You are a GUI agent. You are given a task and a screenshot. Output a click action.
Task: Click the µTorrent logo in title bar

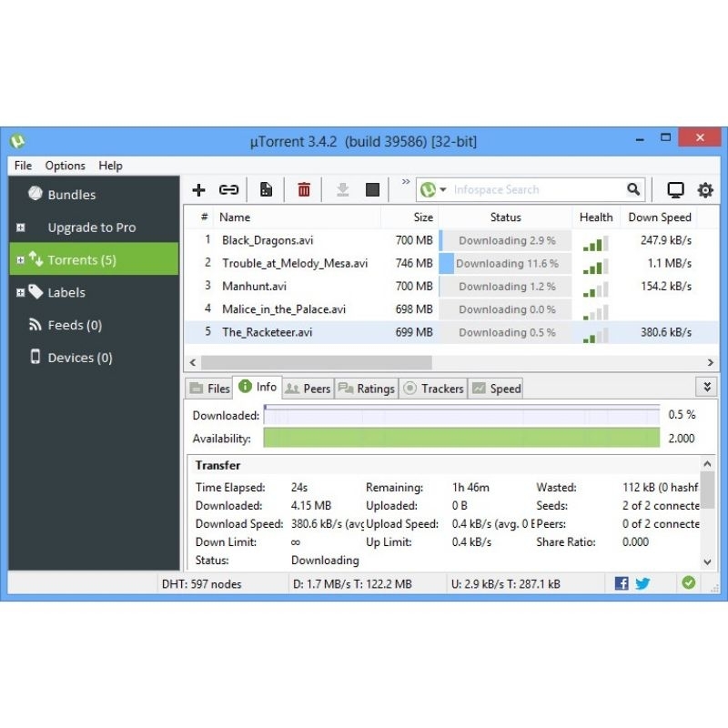coord(17,141)
